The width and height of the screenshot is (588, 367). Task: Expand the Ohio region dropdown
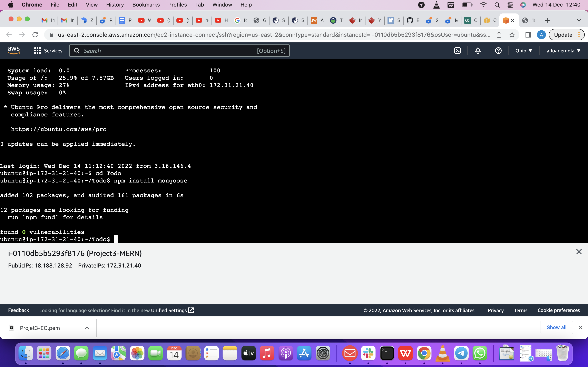click(x=524, y=51)
